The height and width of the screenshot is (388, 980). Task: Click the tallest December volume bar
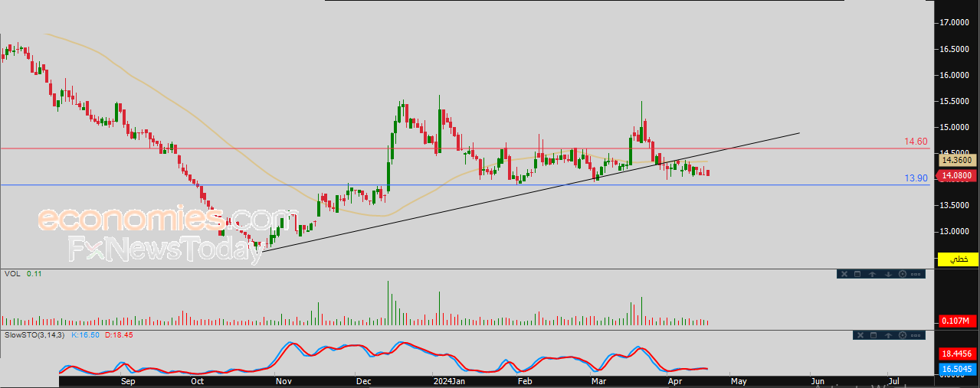point(388,304)
